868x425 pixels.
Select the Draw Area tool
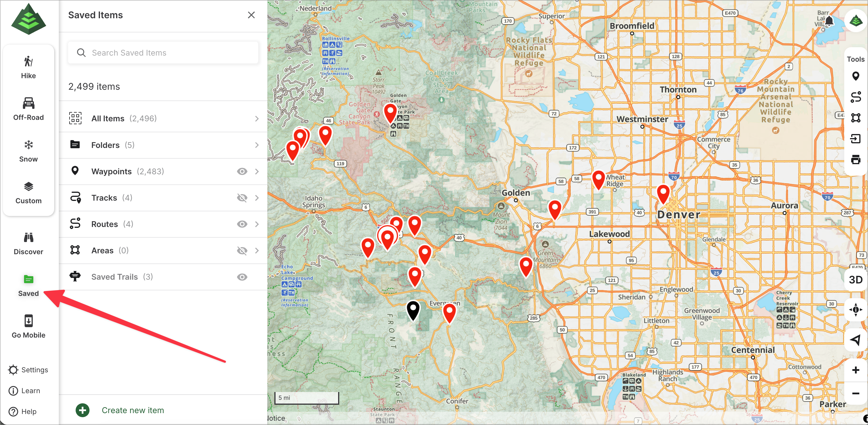(x=856, y=118)
